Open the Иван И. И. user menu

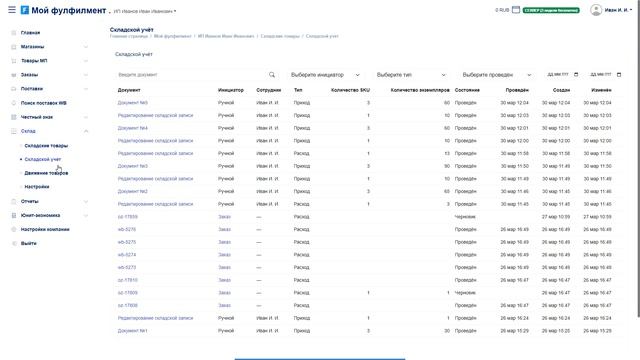(x=611, y=10)
